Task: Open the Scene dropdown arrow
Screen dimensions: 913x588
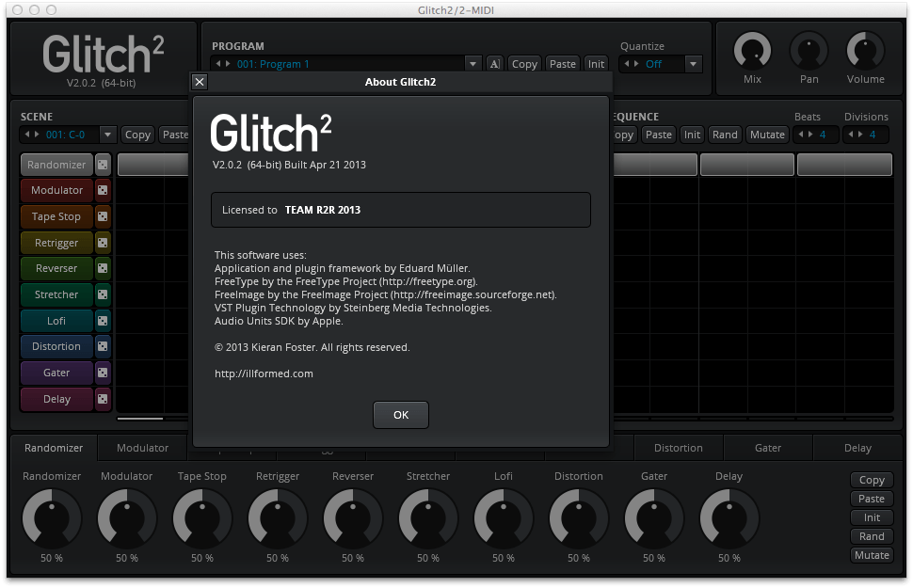Action: pyautogui.click(x=107, y=135)
